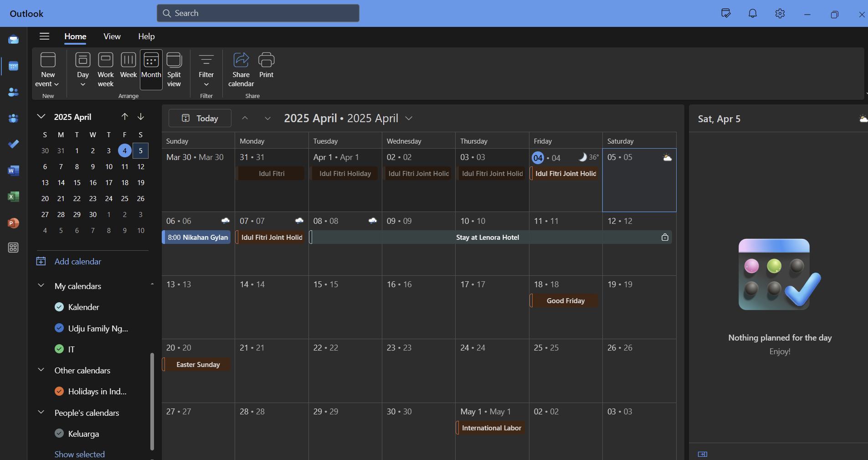The width and height of the screenshot is (868, 460).
Task: Switch to Work week view
Action: click(106, 70)
